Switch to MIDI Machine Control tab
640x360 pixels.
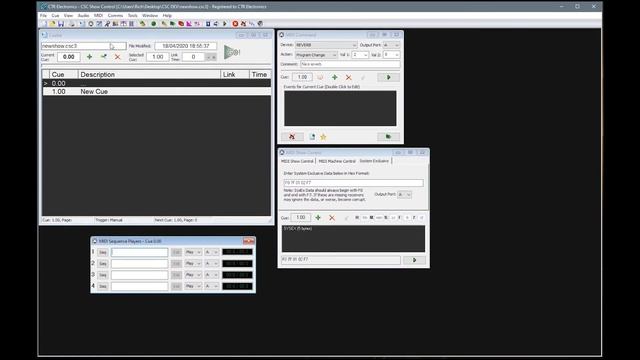[337, 161]
